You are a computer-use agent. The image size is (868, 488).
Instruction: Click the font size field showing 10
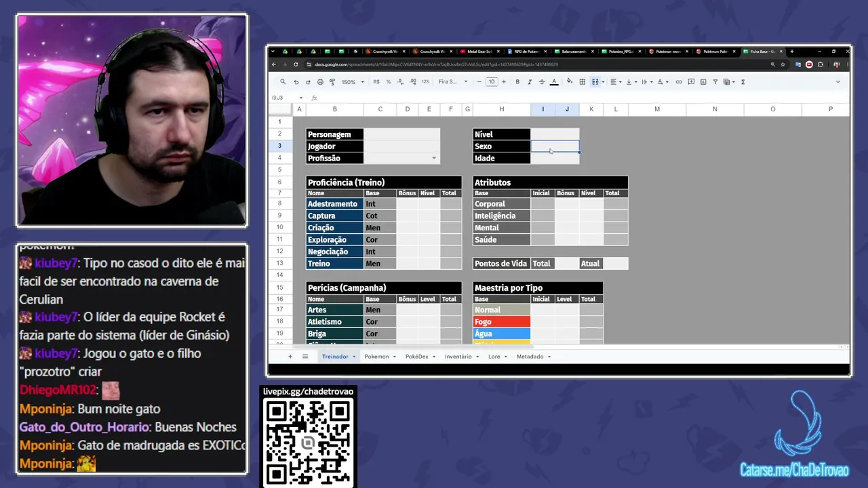click(x=492, y=82)
